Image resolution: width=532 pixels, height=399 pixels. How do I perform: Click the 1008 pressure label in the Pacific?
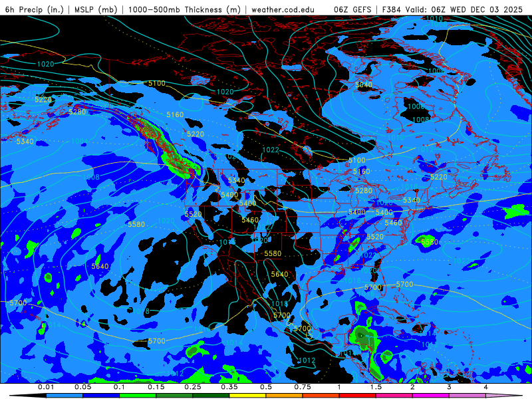(x=91, y=177)
